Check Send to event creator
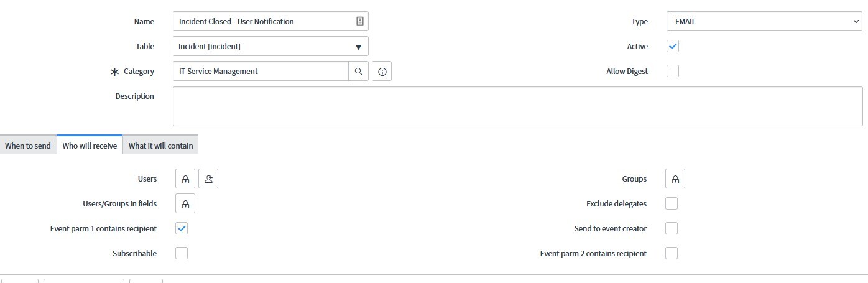Viewport: 868px width, 283px height. click(672, 228)
